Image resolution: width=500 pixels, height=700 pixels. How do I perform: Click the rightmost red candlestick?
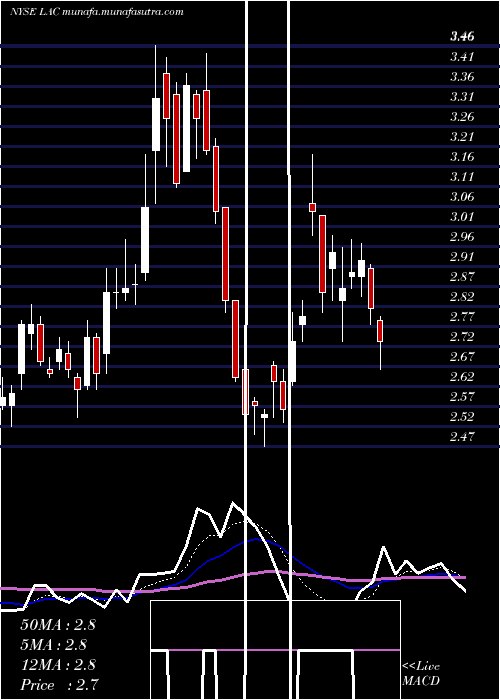[x=380, y=330]
